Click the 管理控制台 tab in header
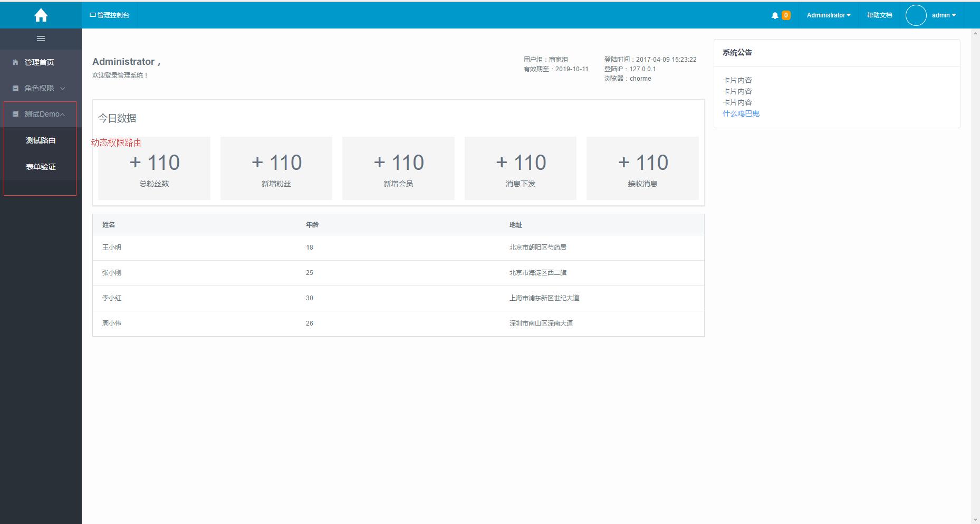Viewport: 980px width, 524px height. click(109, 15)
